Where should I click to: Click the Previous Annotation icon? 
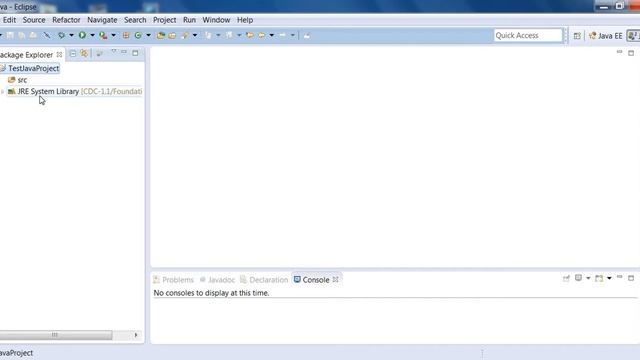click(229, 36)
